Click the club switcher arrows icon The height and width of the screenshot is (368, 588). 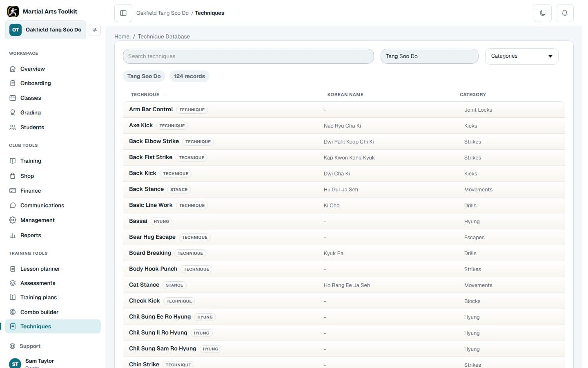pyautogui.click(x=95, y=30)
